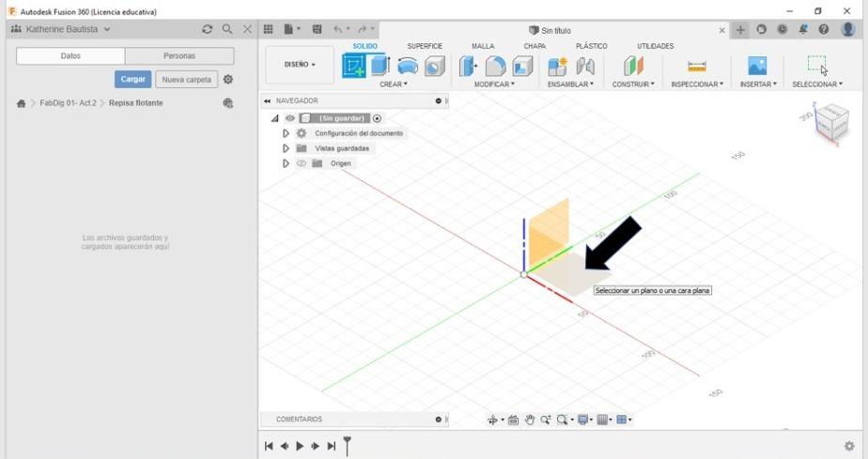The width and height of the screenshot is (868, 459).
Task: Click the Nueva carpeta button
Action: tap(187, 80)
